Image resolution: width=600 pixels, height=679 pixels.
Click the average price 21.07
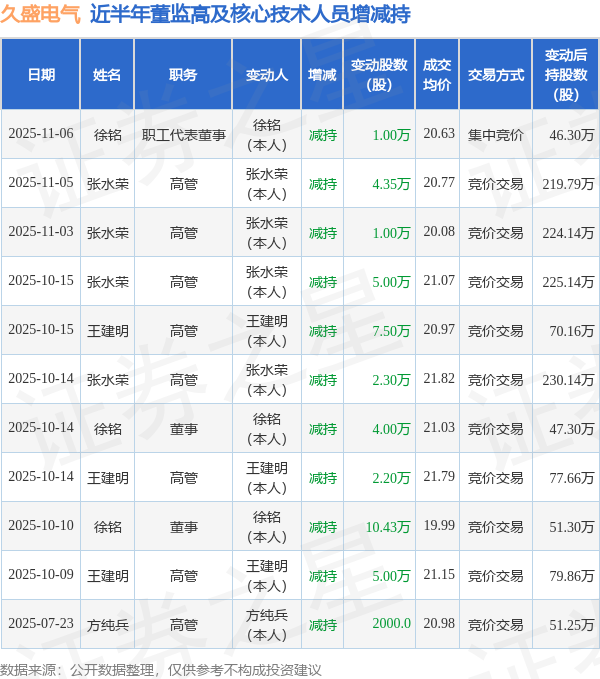click(439, 280)
